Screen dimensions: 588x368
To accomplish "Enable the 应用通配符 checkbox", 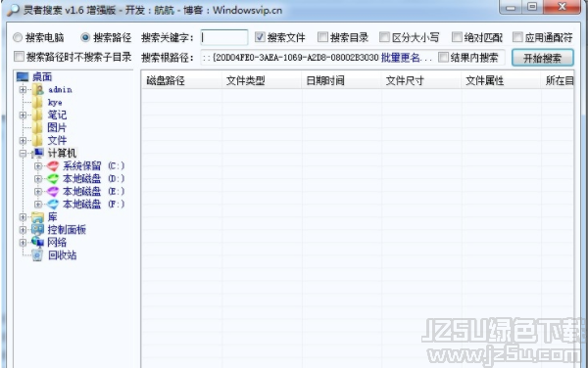I will tap(517, 37).
